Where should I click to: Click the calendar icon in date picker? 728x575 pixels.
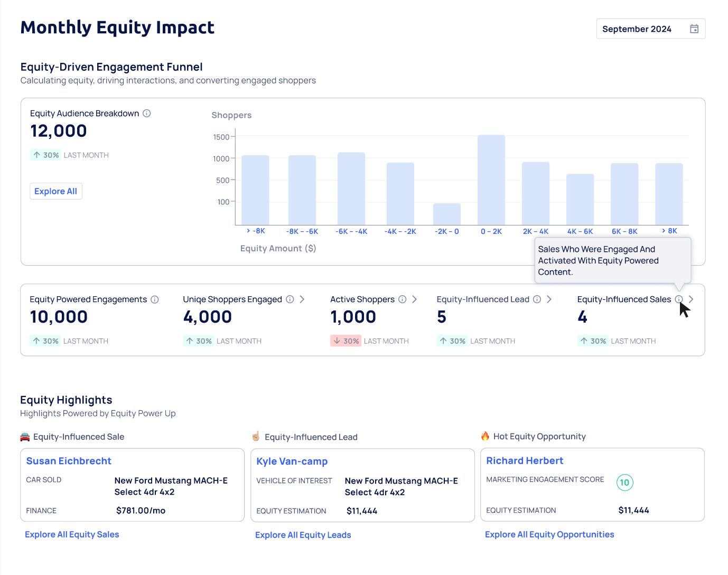click(694, 29)
